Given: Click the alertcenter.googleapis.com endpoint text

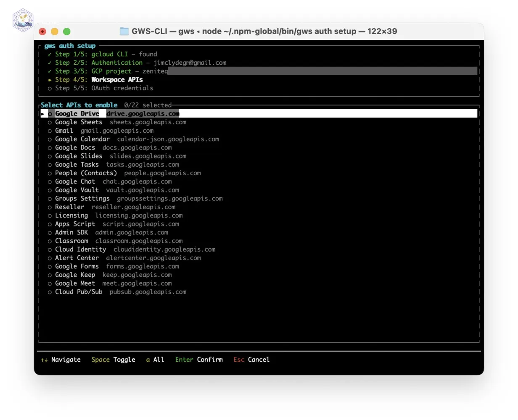Looking at the screenshot, I should (x=153, y=258).
